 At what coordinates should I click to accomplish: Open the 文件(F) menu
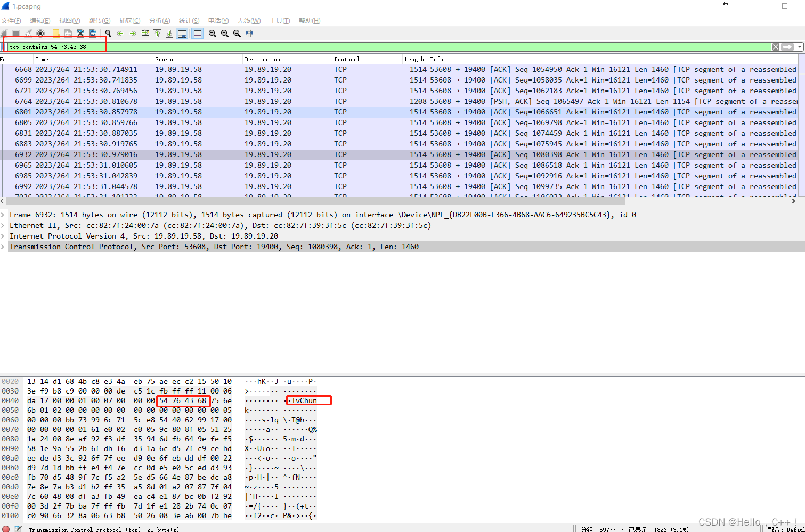click(x=11, y=21)
